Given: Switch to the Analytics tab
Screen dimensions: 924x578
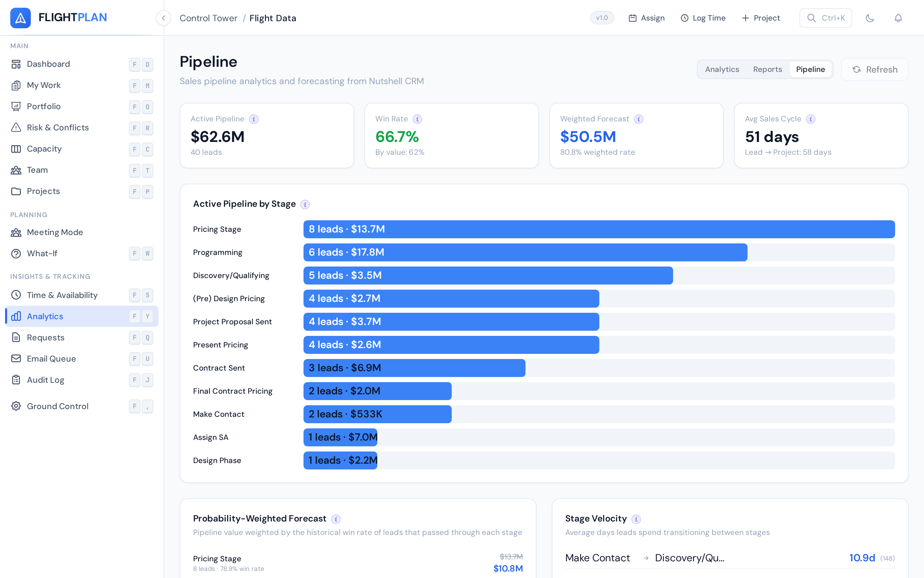Looking at the screenshot, I should pyautogui.click(x=722, y=70).
